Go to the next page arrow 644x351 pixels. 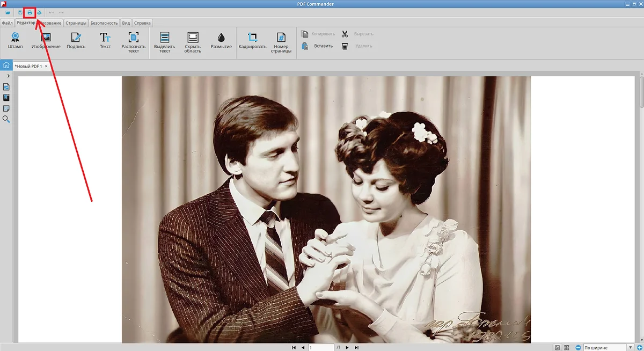tap(347, 347)
